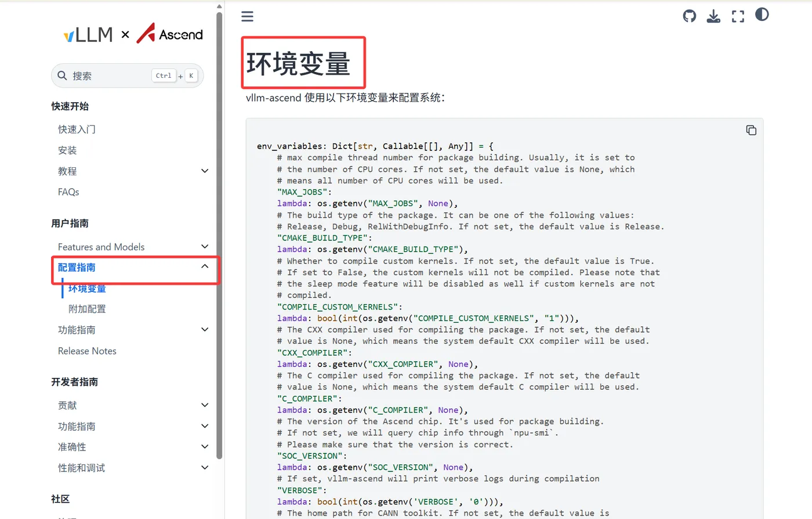
Task: Click the download page icon
Action: [x=713, y=16]
